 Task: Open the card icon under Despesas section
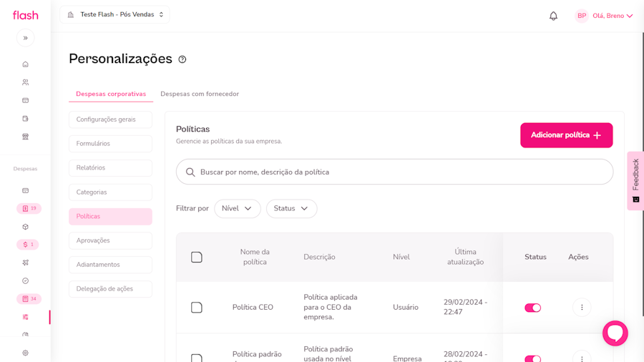coord(26,190)
